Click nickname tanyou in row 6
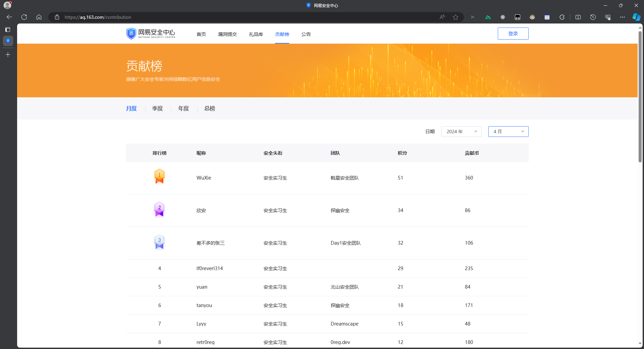 tap(204, 305)
